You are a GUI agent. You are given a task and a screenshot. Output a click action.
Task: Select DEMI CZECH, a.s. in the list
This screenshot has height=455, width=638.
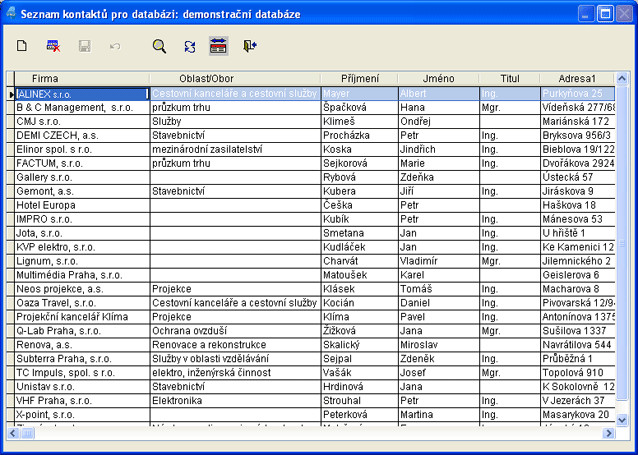(x=82, y=135)
